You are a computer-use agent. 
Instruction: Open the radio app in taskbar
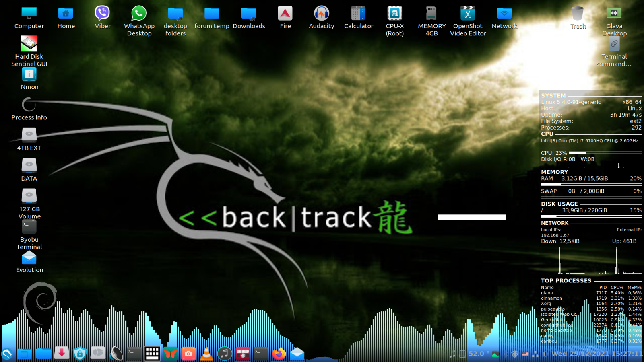pos(243,354)
